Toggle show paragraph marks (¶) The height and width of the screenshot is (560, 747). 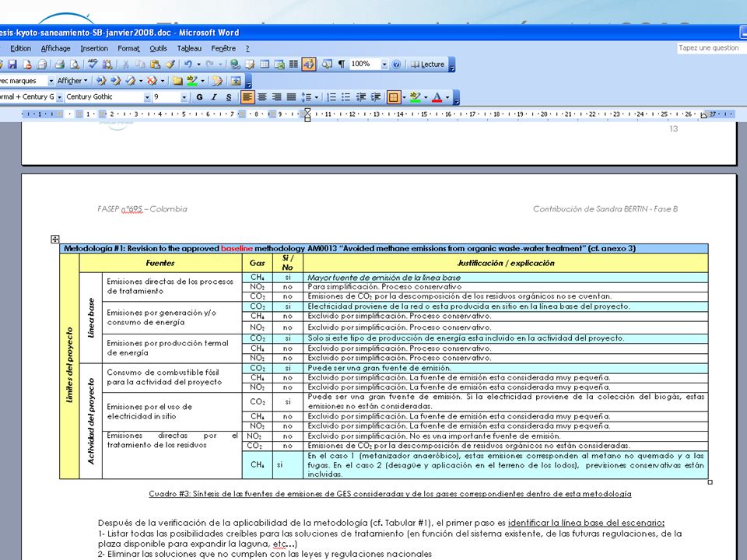(341, 65)
